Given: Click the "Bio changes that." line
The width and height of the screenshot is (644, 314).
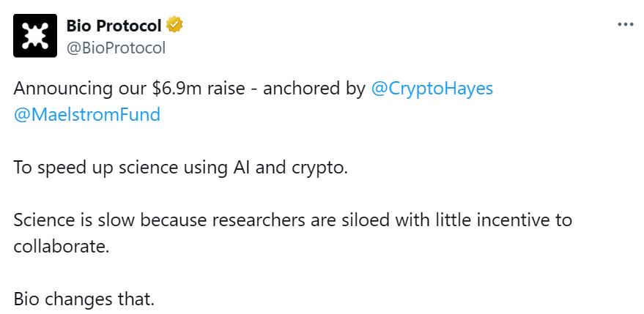Looking at the screenshot, I should (84, 299).
